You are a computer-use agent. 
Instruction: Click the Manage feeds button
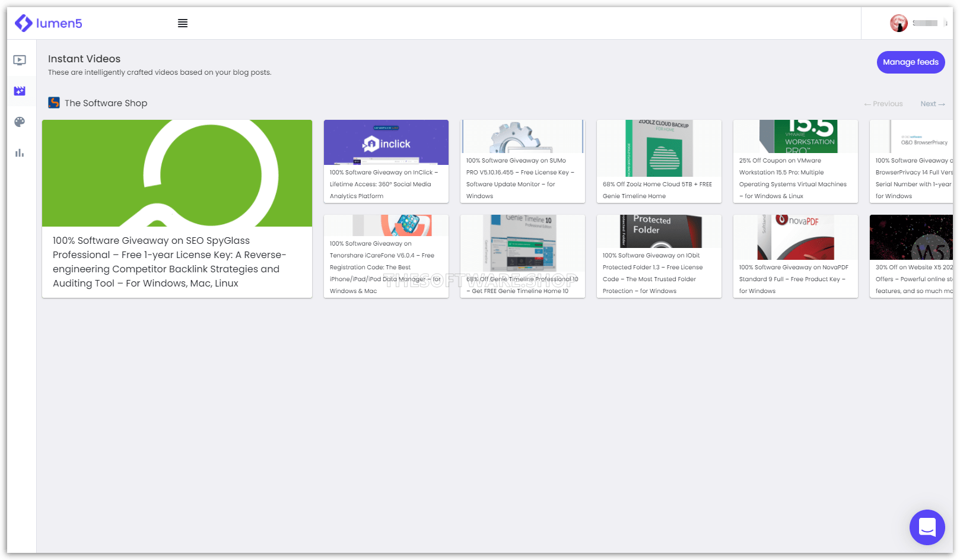point(910,62)
